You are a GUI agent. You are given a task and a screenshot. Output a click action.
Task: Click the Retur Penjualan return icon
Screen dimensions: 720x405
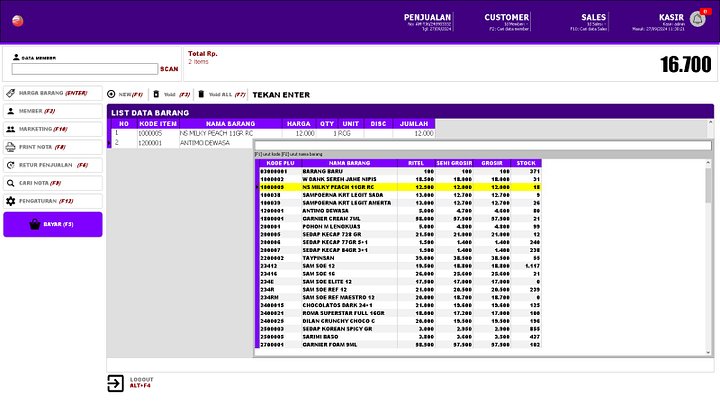(11, 165)
